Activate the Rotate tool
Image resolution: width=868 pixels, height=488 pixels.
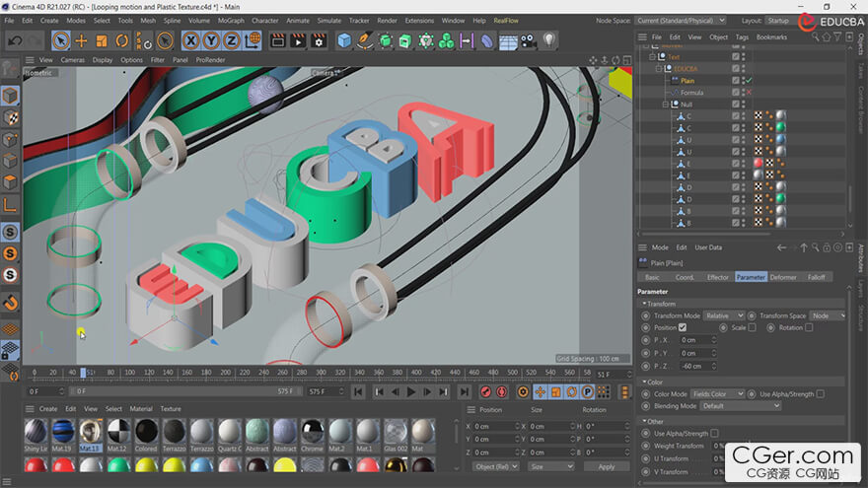[121, 41]
